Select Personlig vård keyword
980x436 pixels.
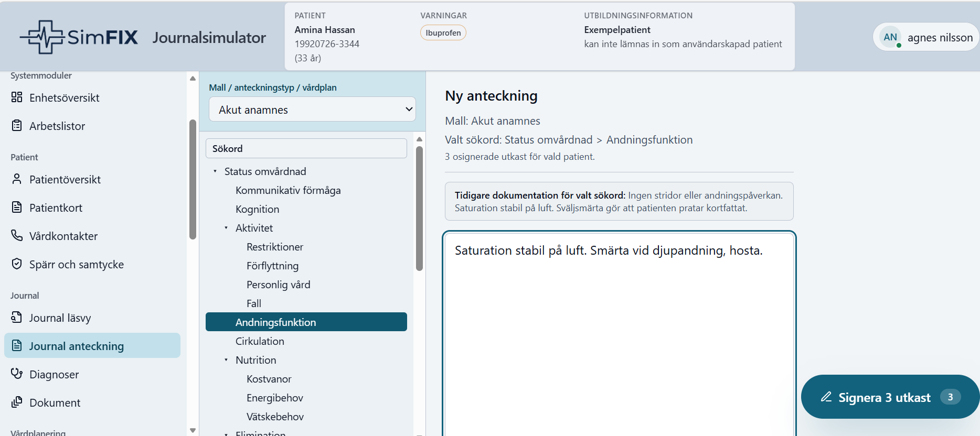[278, 285]
